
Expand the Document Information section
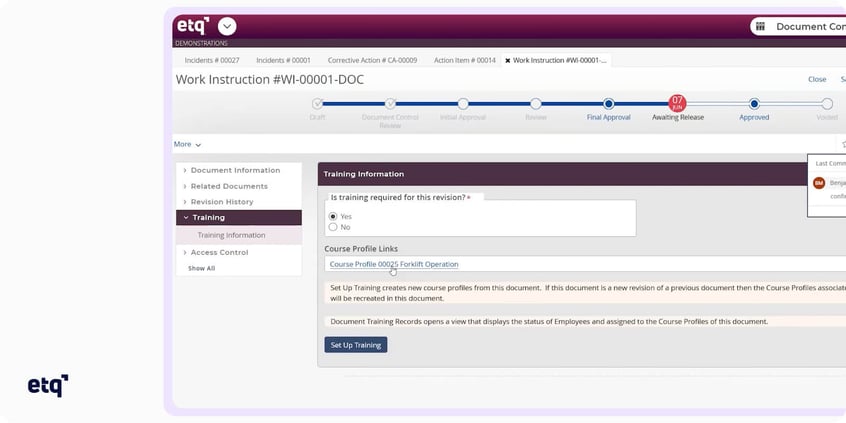point(235,170)
